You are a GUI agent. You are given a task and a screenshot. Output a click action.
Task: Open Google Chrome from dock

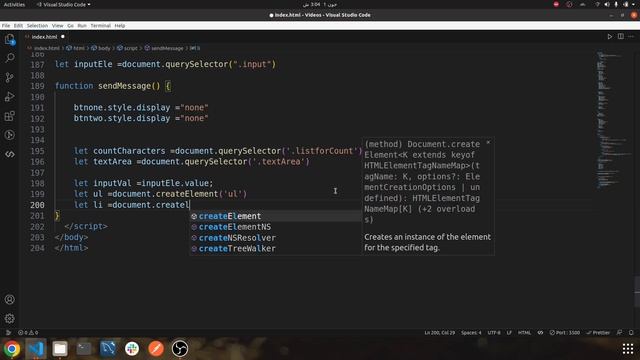pyautogui.click(x=12, y=349)
